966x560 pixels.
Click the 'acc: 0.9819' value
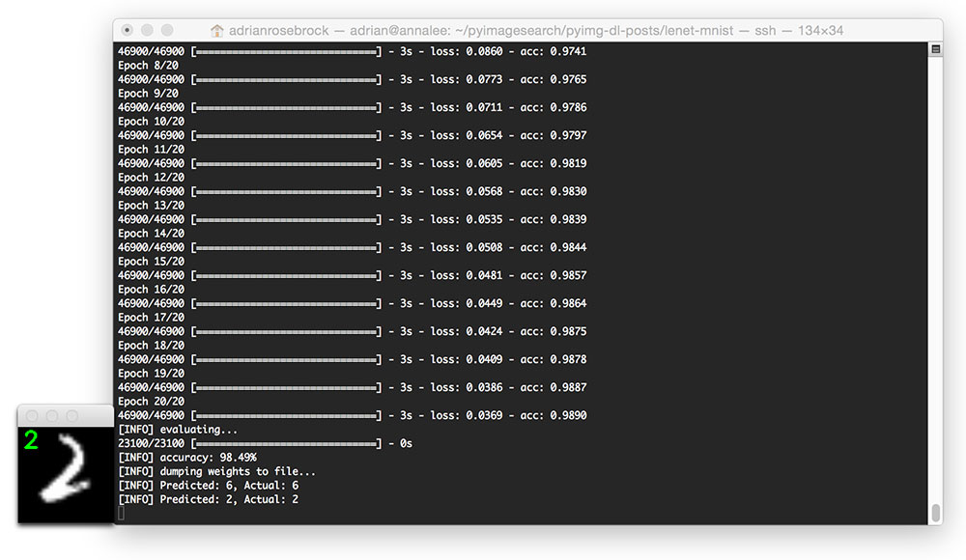coord(554,163)
